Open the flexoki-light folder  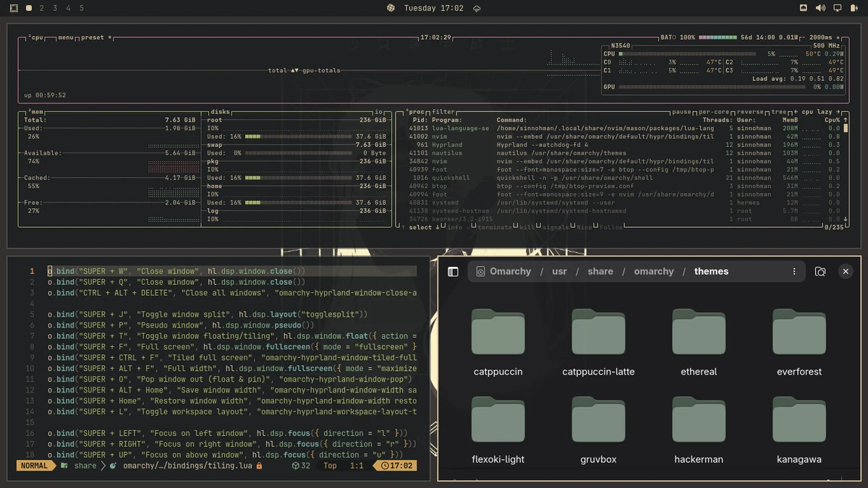498,430
